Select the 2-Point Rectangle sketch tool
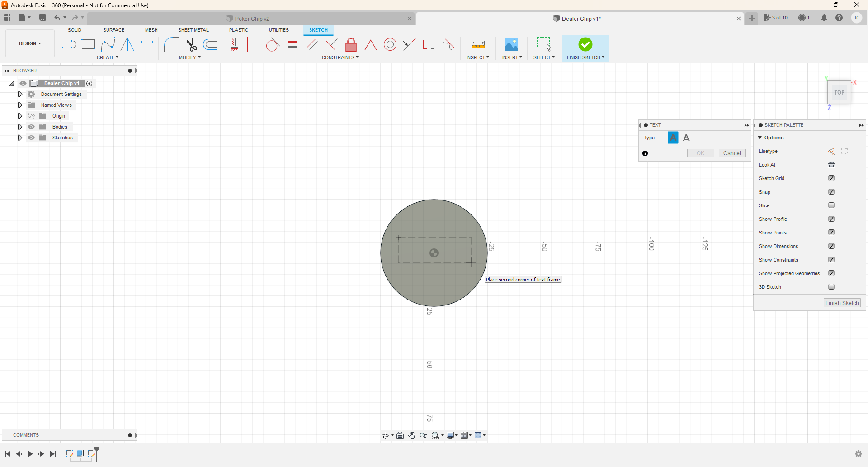 [x=88, y=44]
